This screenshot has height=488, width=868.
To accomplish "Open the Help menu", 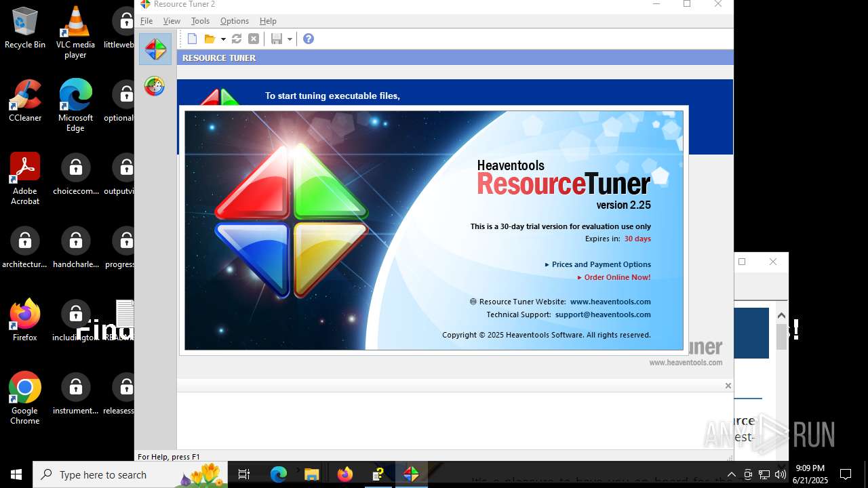I will point(268,21).
